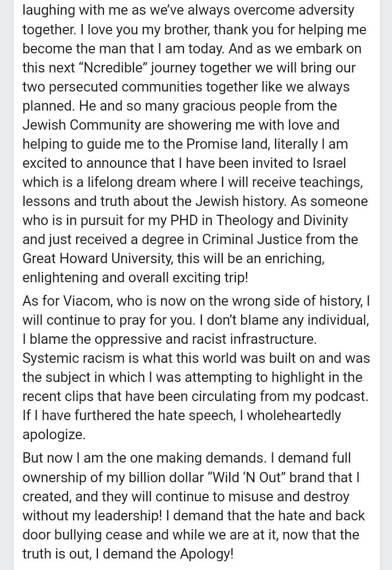Click the phrase "Jewish Community" in the text
This screenshot has height=570, width=392.
pyautogui.click(x=81, y=125)
